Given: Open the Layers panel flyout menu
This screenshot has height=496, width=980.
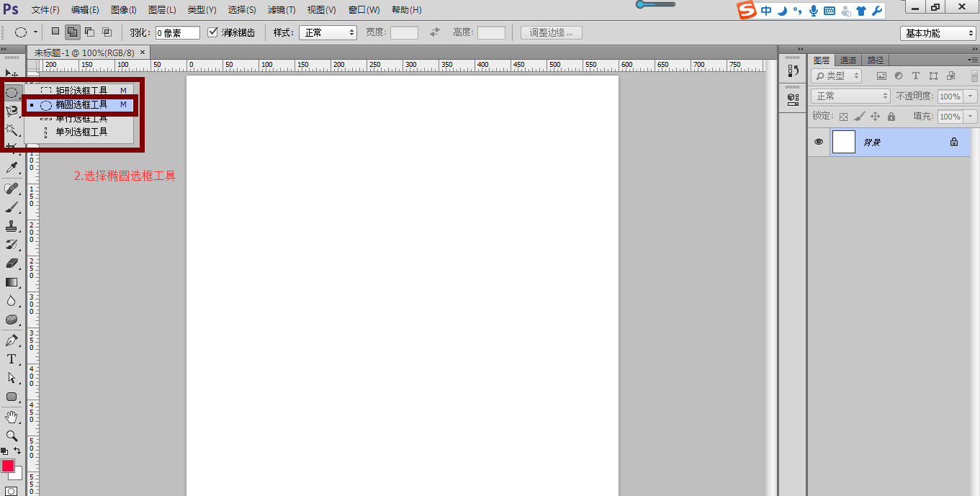Looking at the screenshot, I should click(974, 60).
